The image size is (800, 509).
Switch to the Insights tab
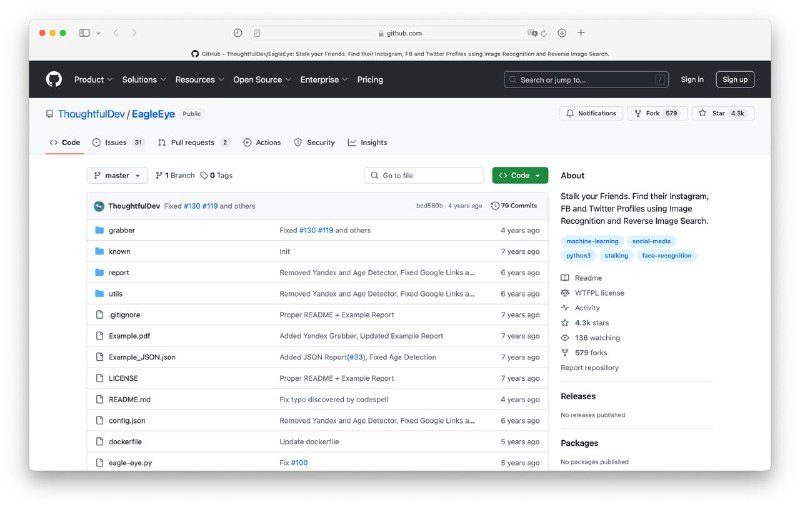pyautogui.click(x=367, y=143)
